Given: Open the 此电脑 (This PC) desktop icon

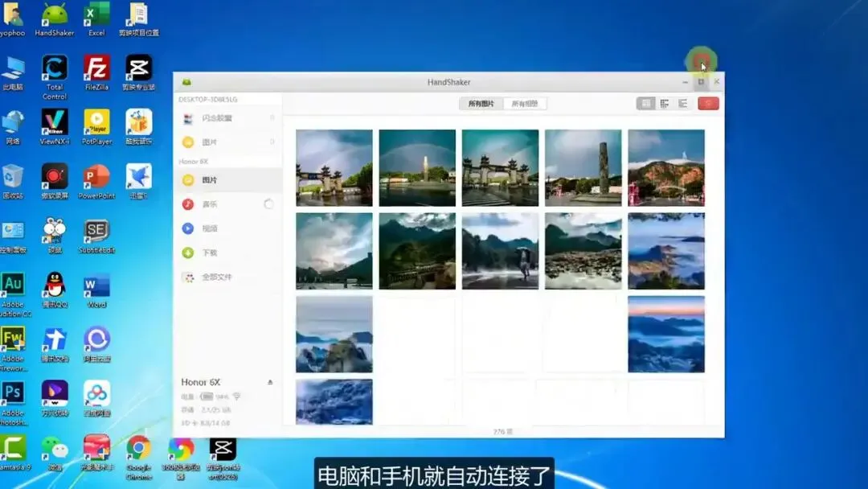Looking at the screenshot, I should pyautogui.click(x=14, y=72).
